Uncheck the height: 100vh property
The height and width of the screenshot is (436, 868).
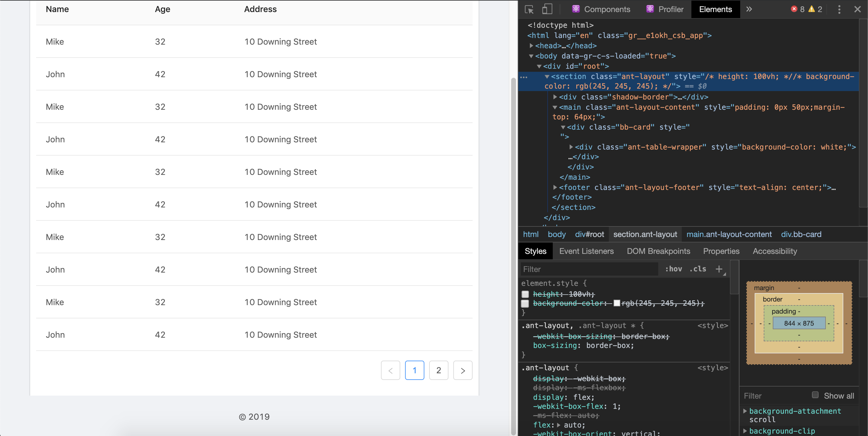point(525,294)
